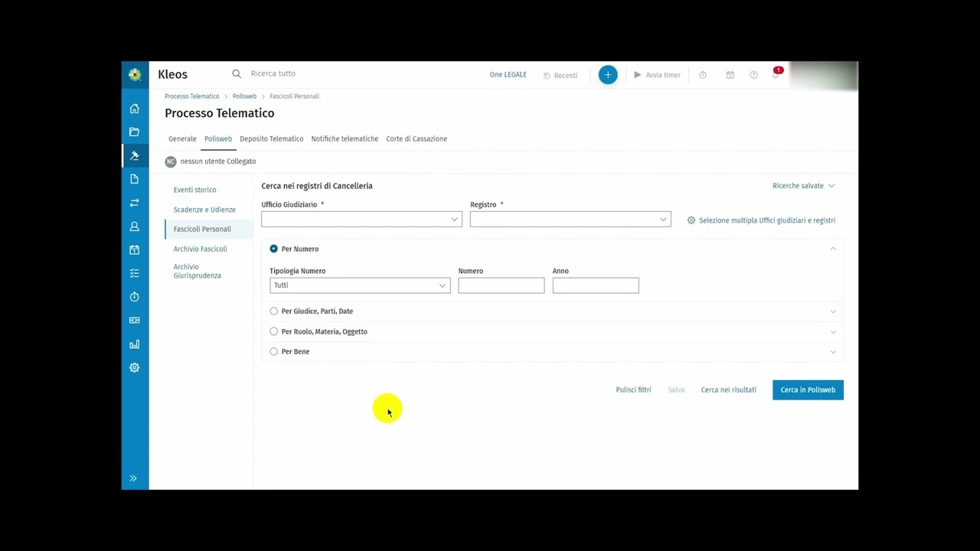Collapse the Per Numero section chevron

point(833,249)
